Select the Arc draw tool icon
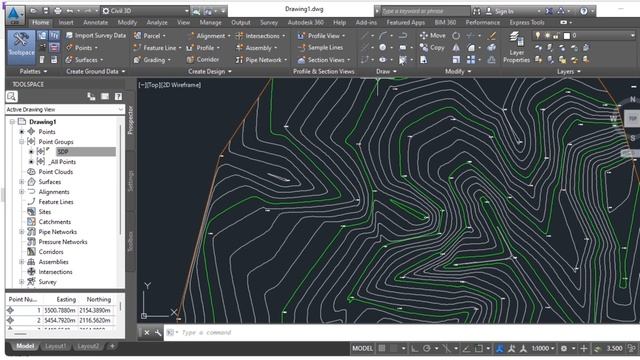The width and height of the screenshot is (640, 360). coord(382,36)
